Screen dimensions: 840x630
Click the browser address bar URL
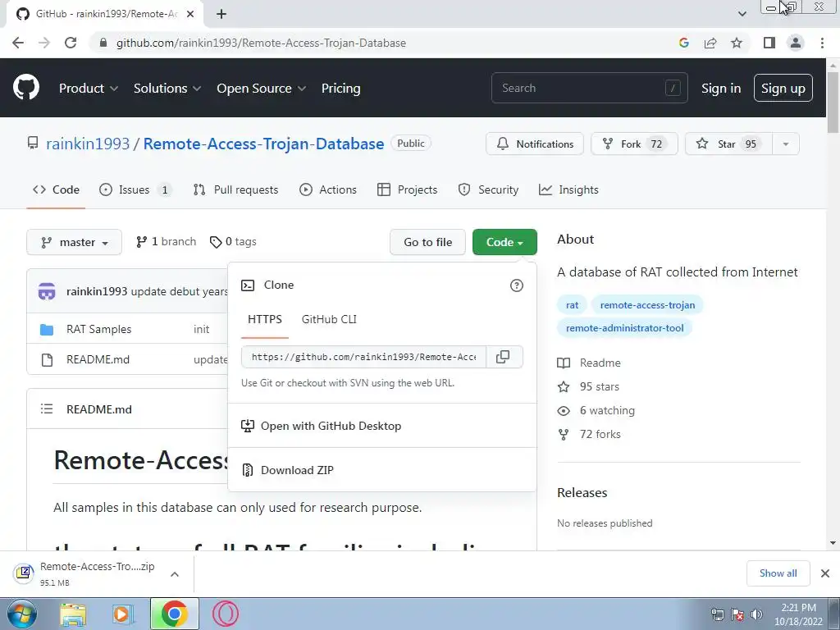(x=261, y=43)
